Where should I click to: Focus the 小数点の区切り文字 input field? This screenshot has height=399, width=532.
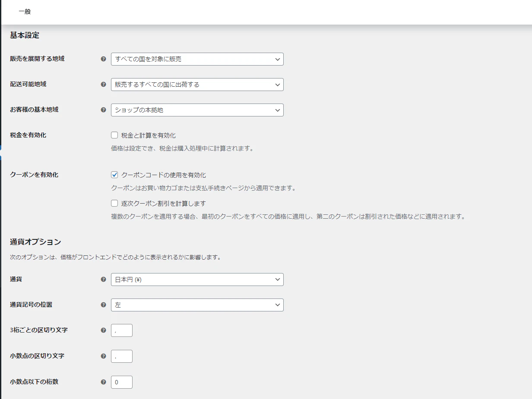click(x=122, y=356)
